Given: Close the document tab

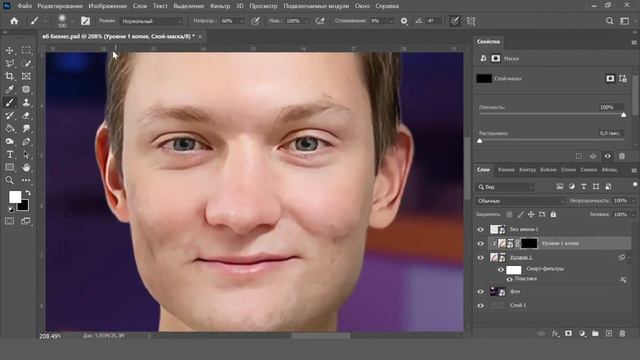Looking at the screenshot, I should pos(200,37).
